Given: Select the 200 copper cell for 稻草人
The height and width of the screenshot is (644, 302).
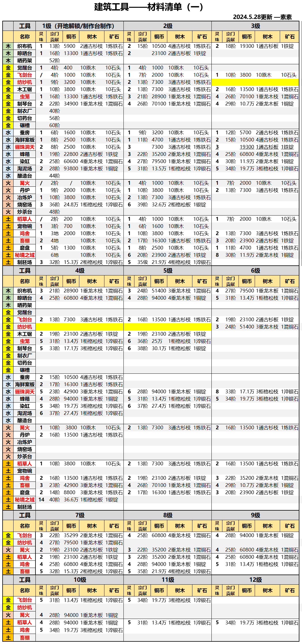Looking at the screenshot, I should (x=68, y=219).
